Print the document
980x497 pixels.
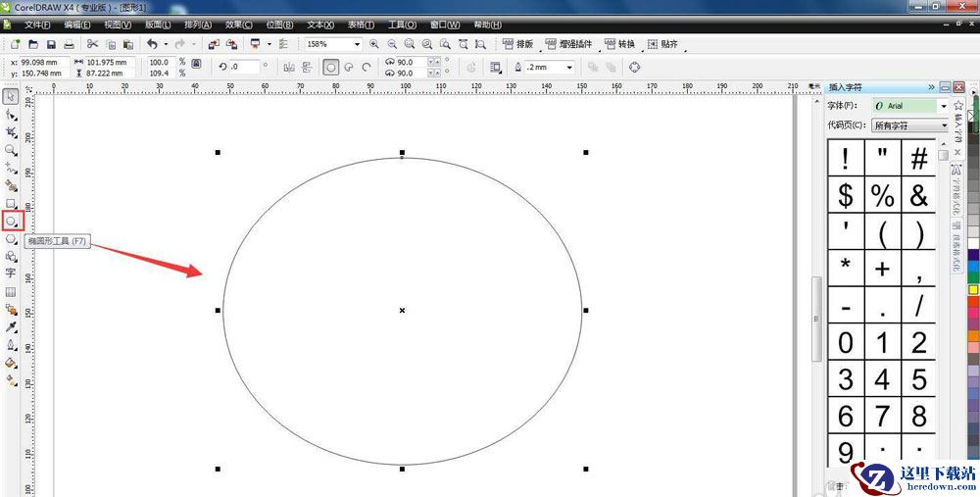point(69,44)
